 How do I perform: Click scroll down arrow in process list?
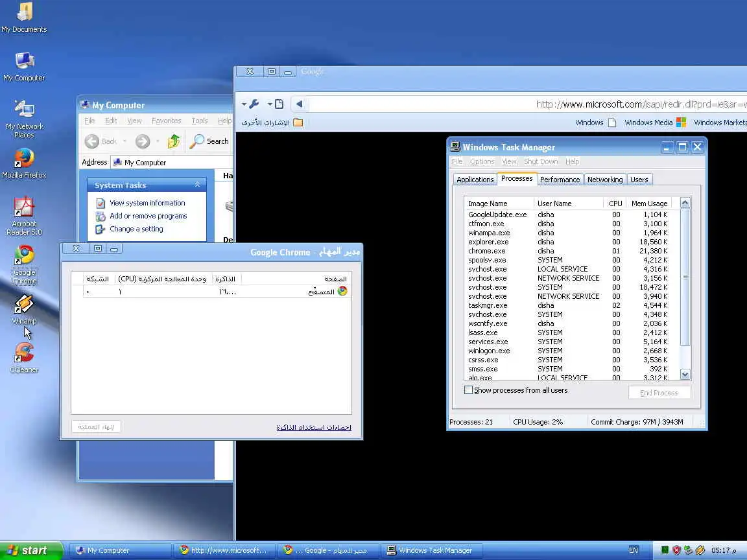[685, 374]
